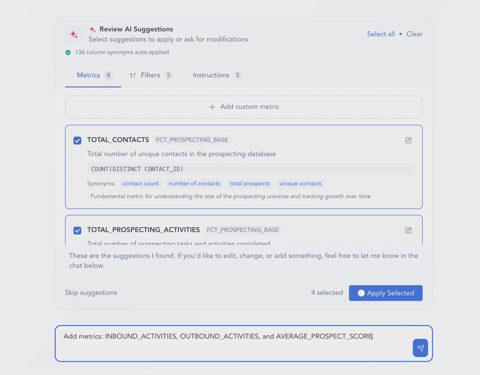Click the TOTAL_PROSPECTING_ACTIVITIES metric title

tap(143, 230)
